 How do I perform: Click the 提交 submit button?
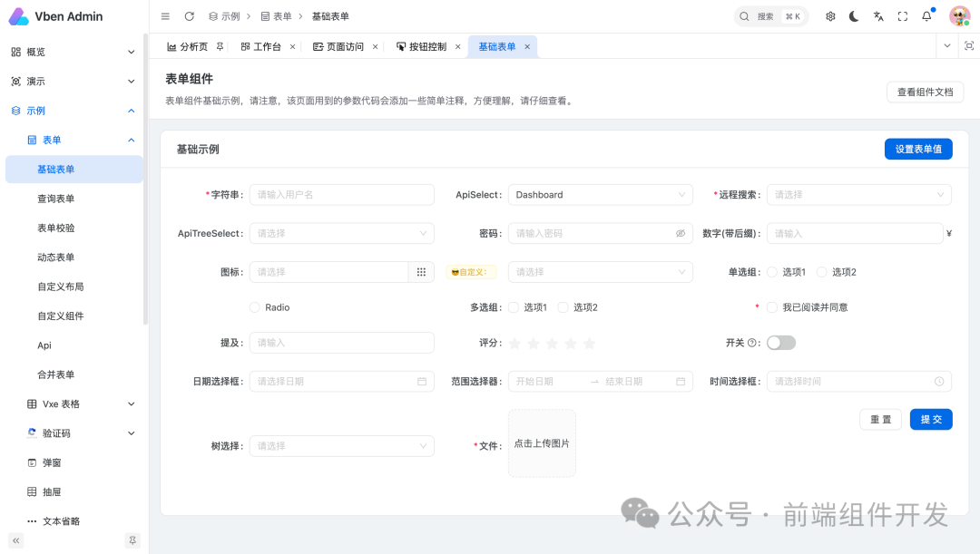931,419
